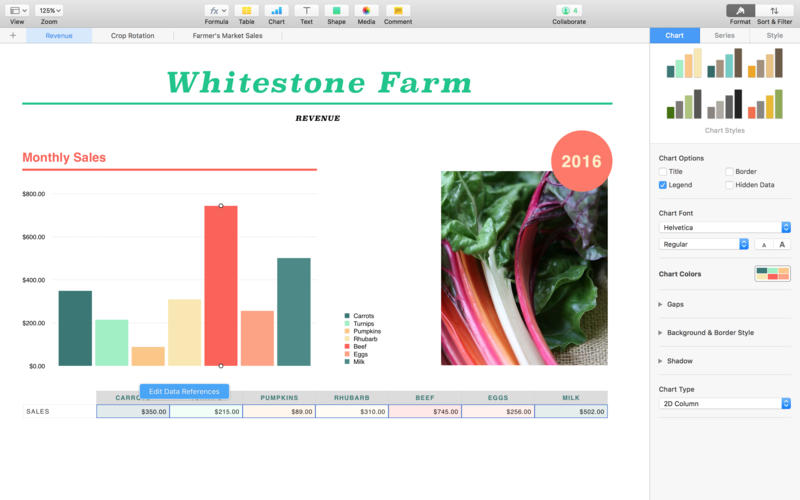Select the $89.00 sales cell

tap(279, 411)
